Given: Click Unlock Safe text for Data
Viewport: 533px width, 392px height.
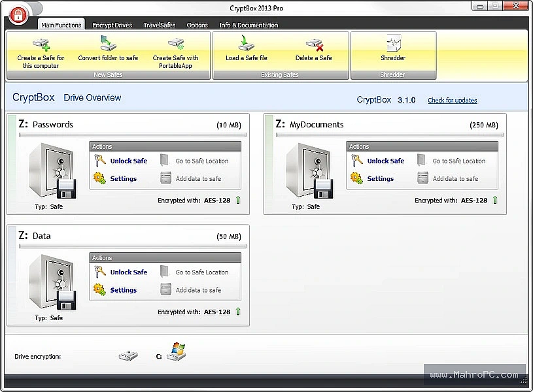Looking at the screenshot, I should 129,272.
